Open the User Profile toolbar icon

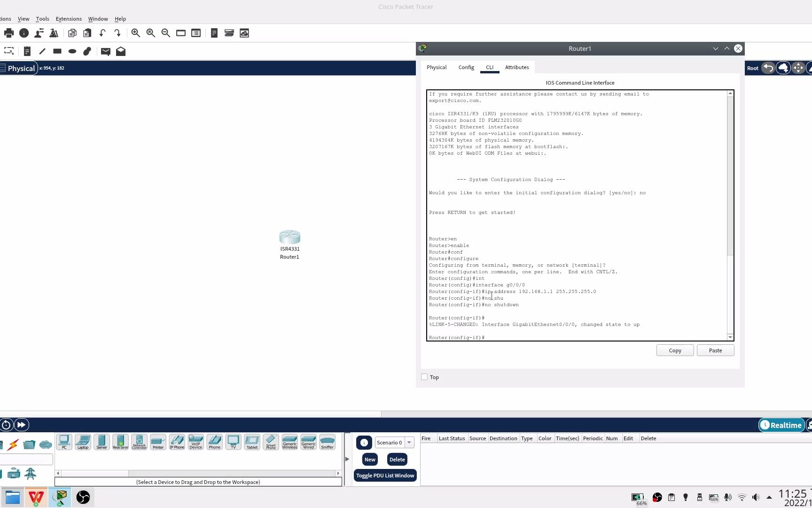[39, 33]
